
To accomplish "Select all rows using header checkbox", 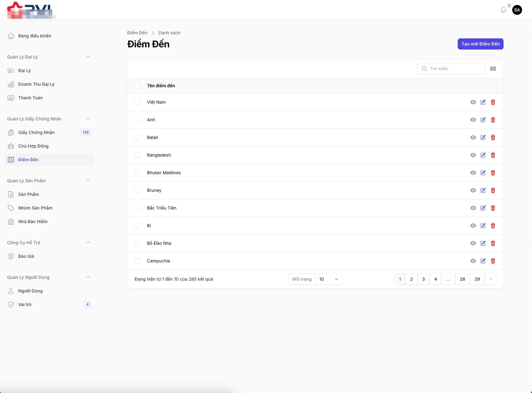I will 137,86.
